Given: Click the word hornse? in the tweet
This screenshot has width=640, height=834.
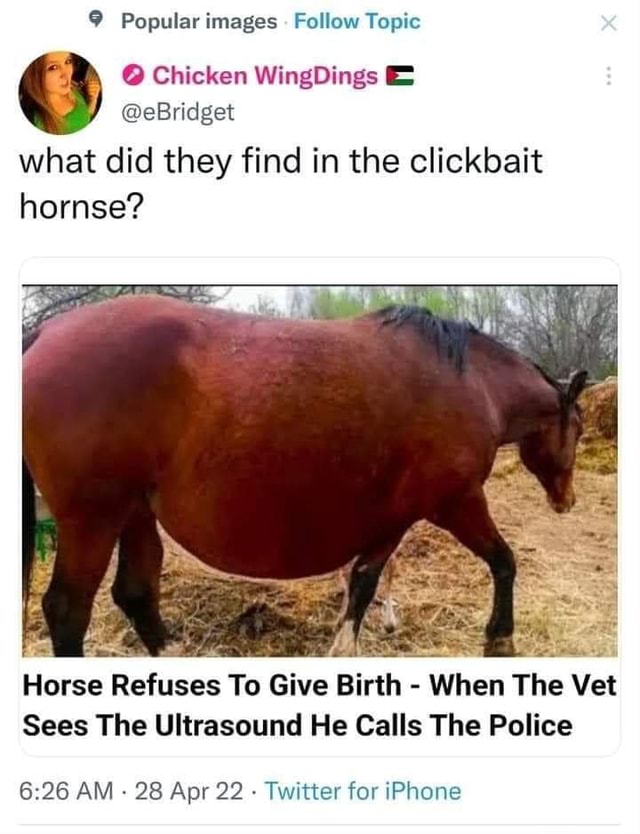Looking at the screenshot, I should click(81, 206).
